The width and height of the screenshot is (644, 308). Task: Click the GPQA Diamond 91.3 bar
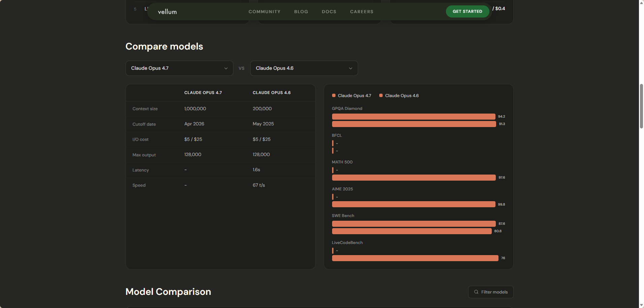click(x=414, y=124)
